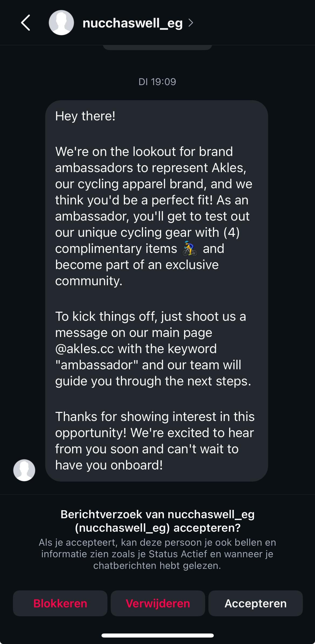Image resolution: width=315 pixels, height=644 pixels.
Task: Open chat details via nucchaswell_eg username
Action: 132,23
